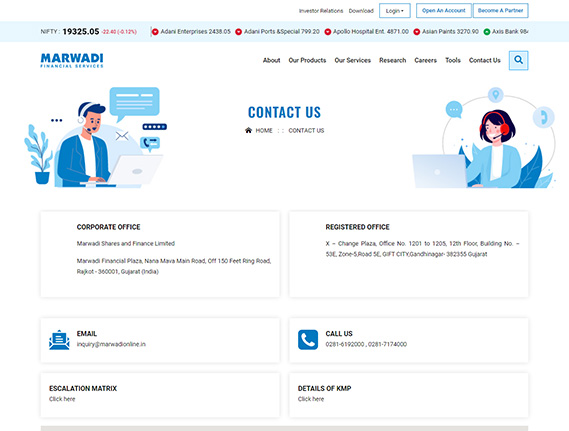Screen dimensions: 569x431
Task: Click the Apollo Hospital Ent. 4871.00 ticker
Action: pos(371,32)
